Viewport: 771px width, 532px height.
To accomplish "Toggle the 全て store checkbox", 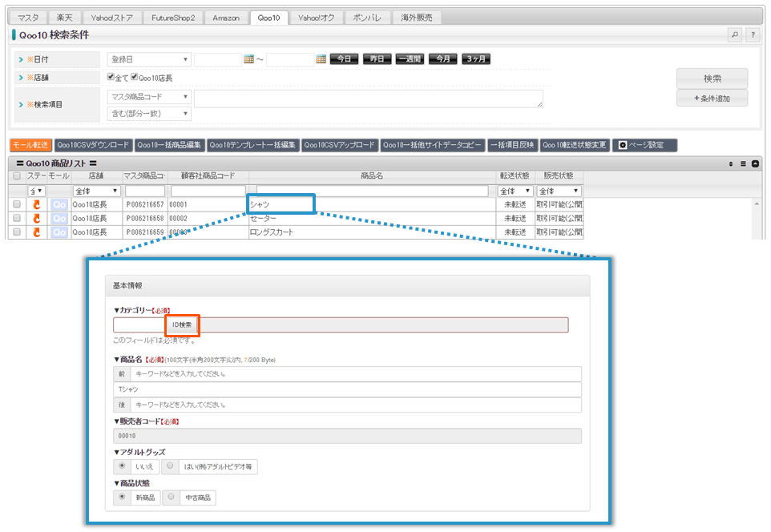I will (111, 77).
